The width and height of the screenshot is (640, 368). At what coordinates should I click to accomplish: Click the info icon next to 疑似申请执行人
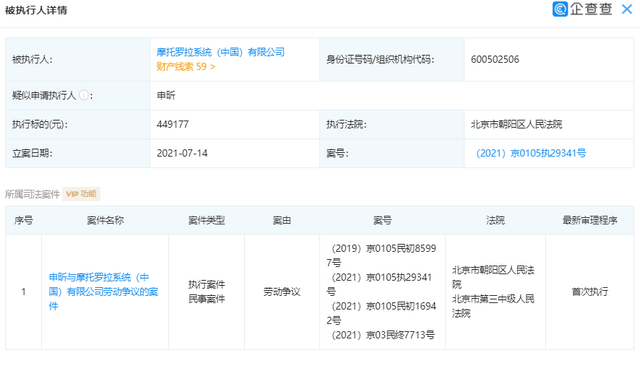pos(83,95)
